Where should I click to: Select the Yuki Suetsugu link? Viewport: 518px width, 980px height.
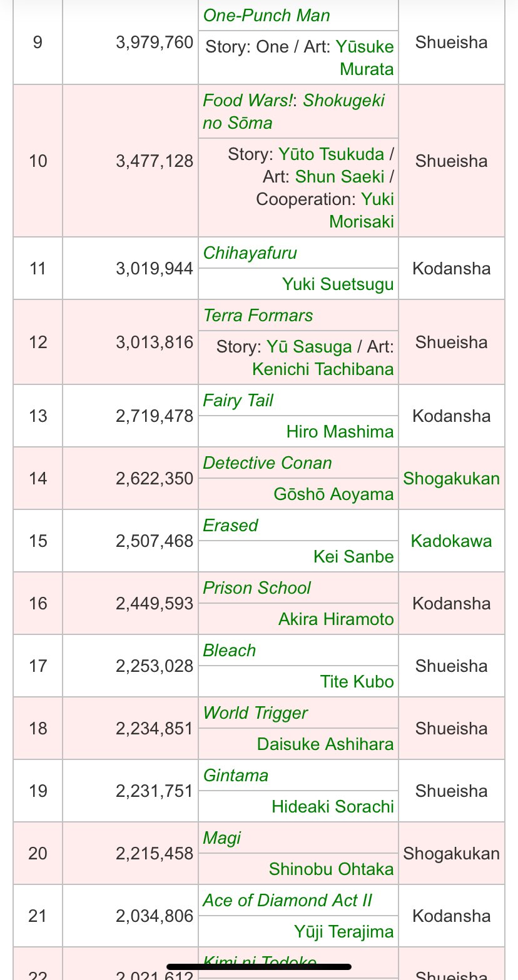click(x=338, y=284)
